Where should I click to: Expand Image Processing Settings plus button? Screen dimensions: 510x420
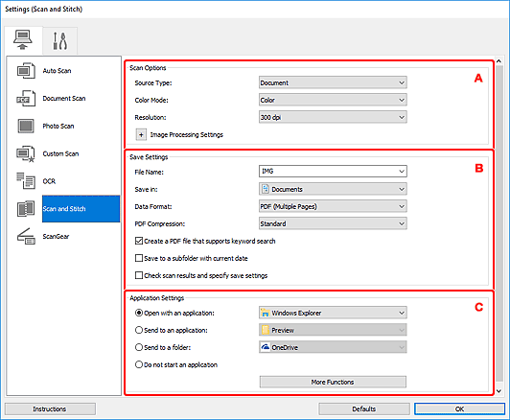point(141,134)
